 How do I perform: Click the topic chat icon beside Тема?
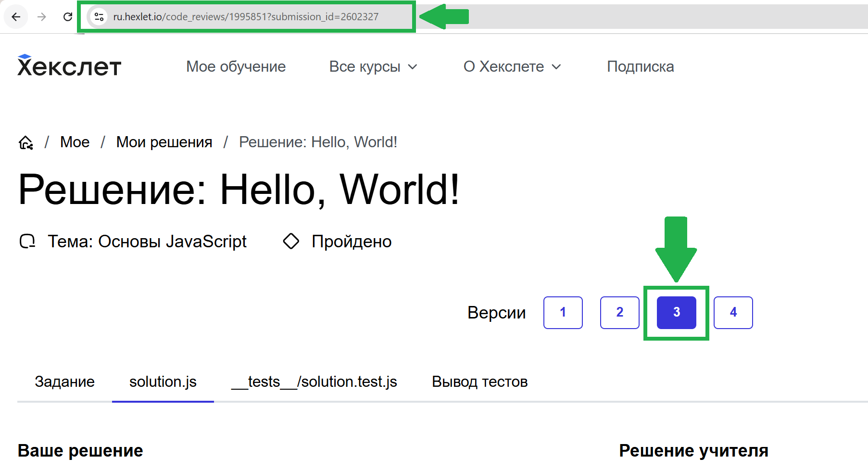click(x=27, y=241)
